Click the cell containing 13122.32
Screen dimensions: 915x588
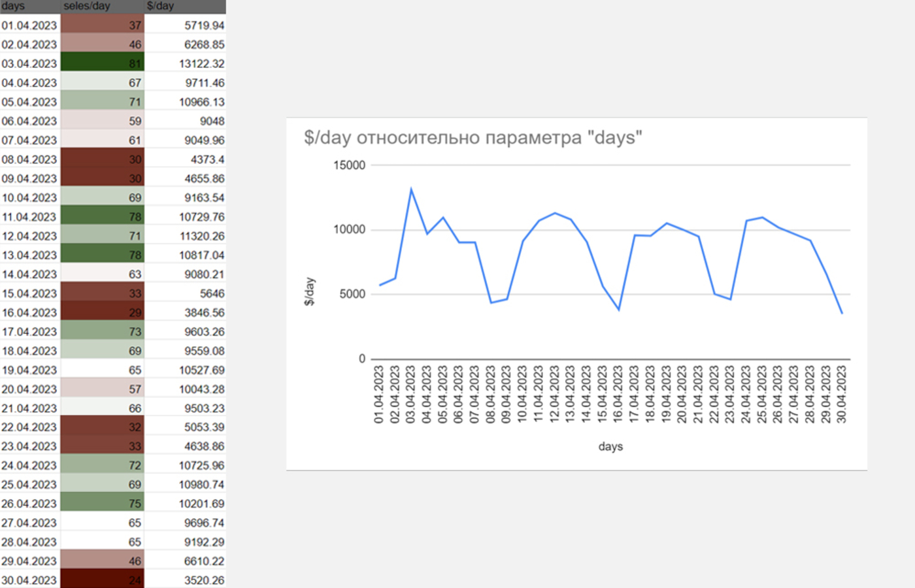pyautogui.click(x=186, y=63)
